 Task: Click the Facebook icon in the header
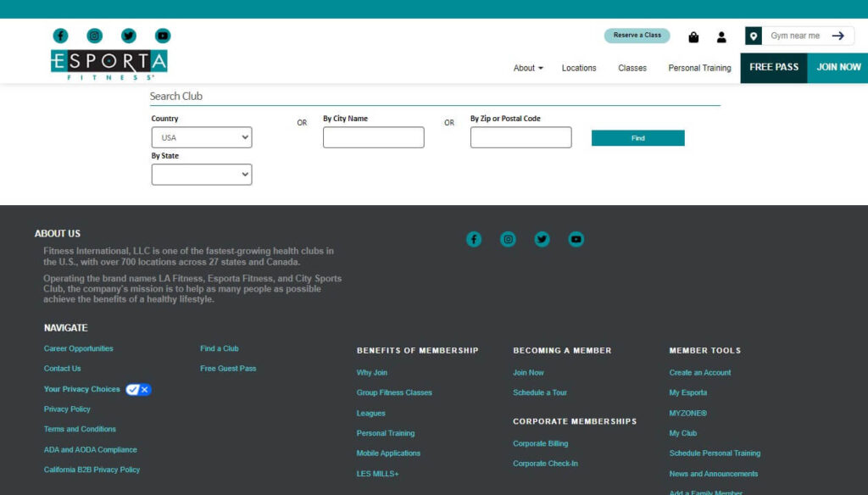click(60, 36)
